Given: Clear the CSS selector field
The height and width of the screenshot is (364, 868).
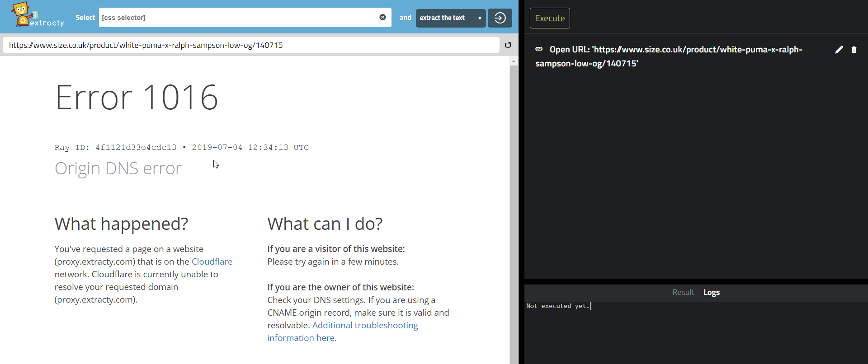Looking at the screenshot, I should 382,17.
